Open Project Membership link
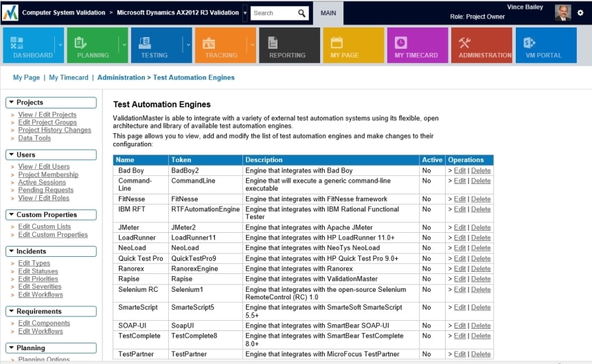 (48, 174)
